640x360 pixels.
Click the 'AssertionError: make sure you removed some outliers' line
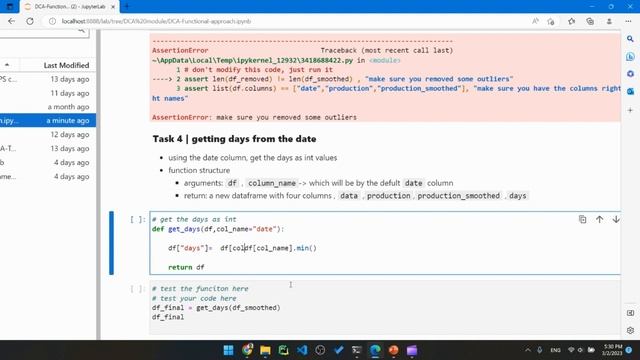pos(254,117)
